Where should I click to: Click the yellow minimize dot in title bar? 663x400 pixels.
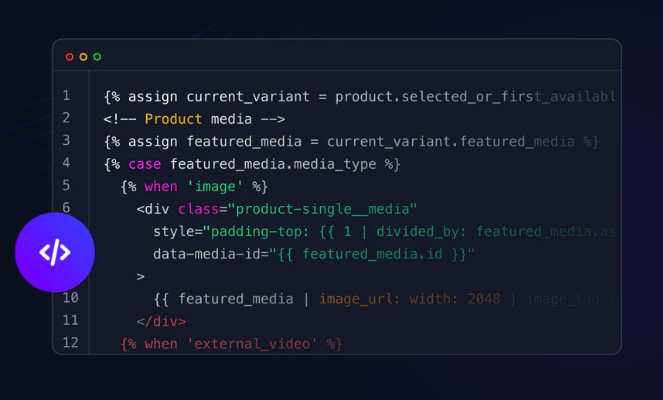[x=83, y=57]
